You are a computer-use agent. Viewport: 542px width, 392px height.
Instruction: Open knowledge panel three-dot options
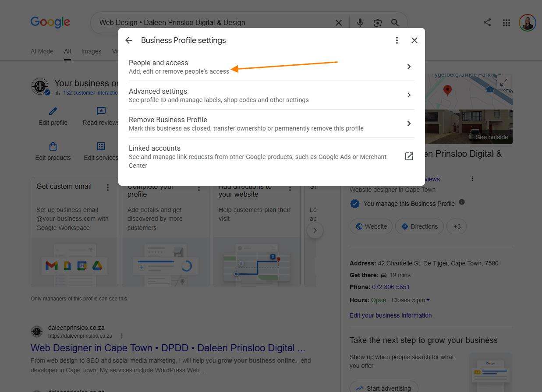[x=472, y=179]
